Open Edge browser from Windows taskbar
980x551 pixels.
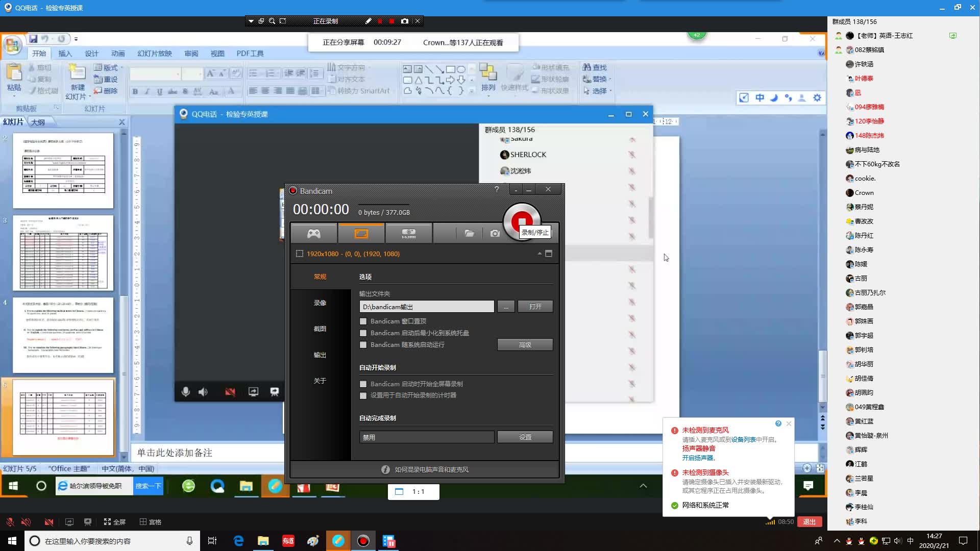238,541
